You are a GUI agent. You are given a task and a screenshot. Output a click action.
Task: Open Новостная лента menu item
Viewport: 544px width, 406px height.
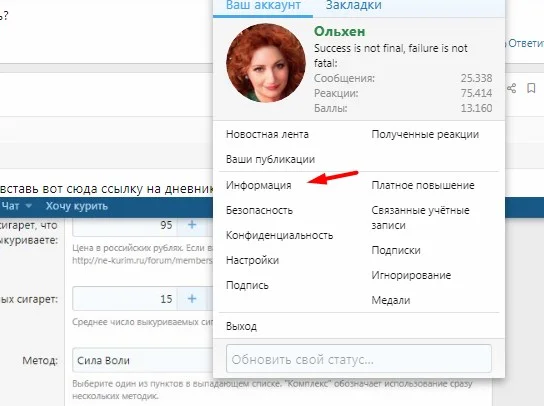click(x=267, y=134)
